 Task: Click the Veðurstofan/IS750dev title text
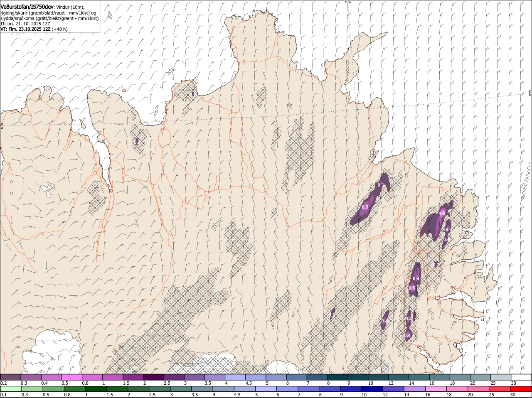[27, 7]
